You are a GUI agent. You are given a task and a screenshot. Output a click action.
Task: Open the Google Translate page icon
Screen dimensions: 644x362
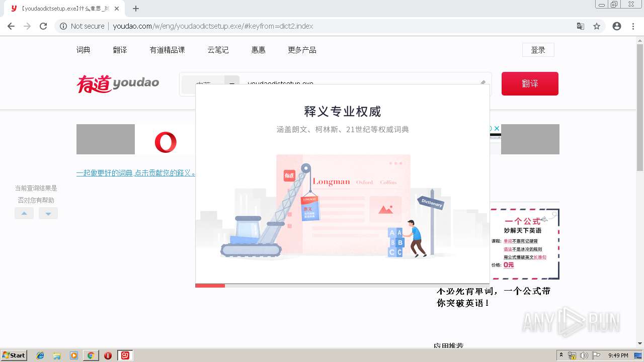[x=581, y=26]
